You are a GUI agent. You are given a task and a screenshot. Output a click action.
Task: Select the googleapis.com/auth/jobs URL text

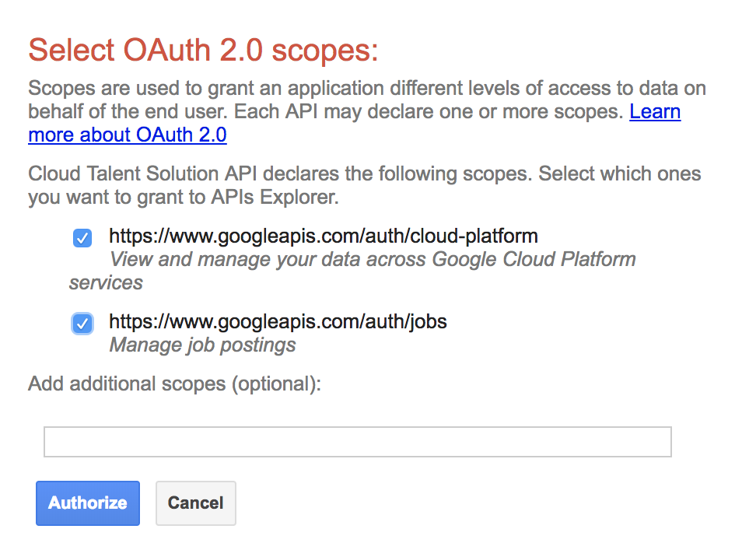tap(276, 321)
